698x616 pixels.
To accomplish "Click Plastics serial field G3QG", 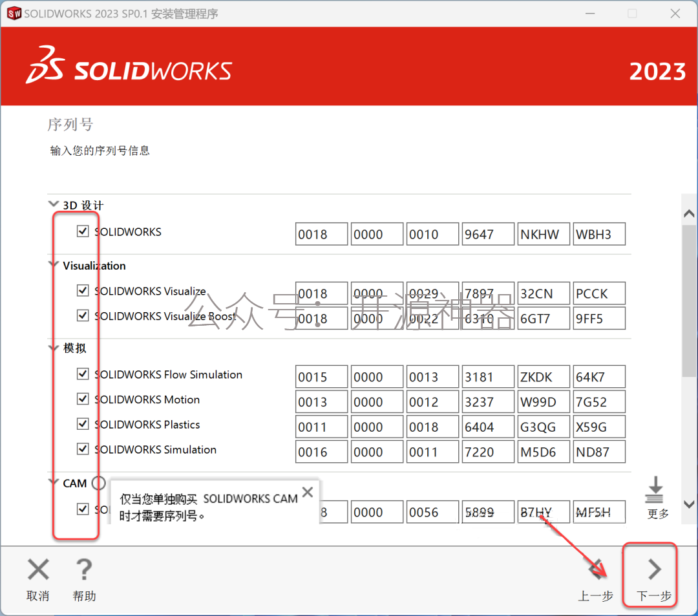I will (x=544, y=427).
